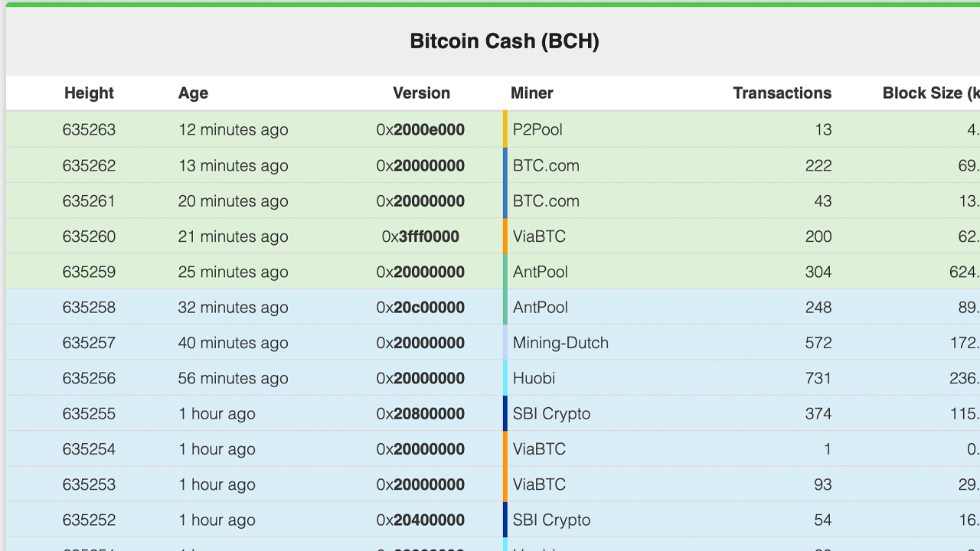Select BTC.com miner in row 635262
The image size is (980, 551).
(x=546, y=165)
